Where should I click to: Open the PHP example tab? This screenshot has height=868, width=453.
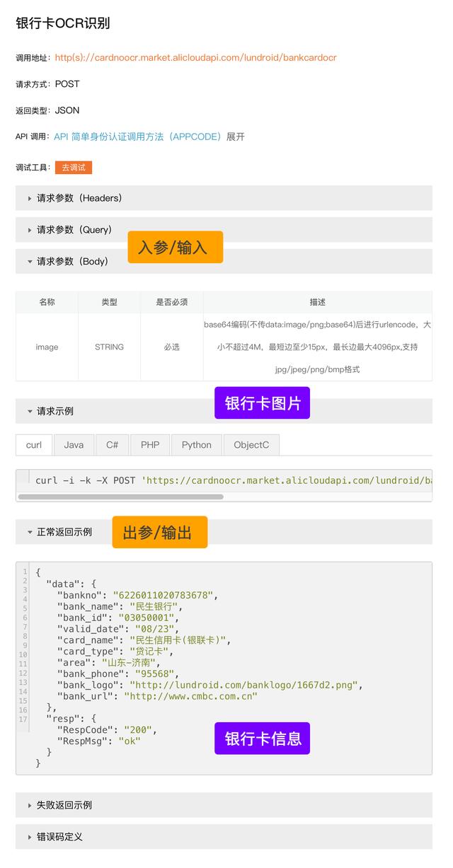click(150, 445)
